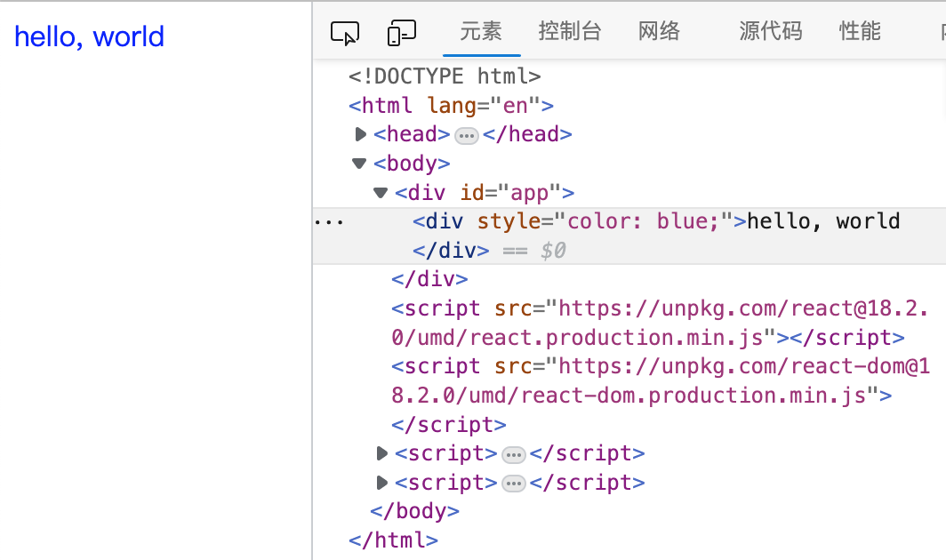Open the 网络 tab

click(x=659, y=31)
